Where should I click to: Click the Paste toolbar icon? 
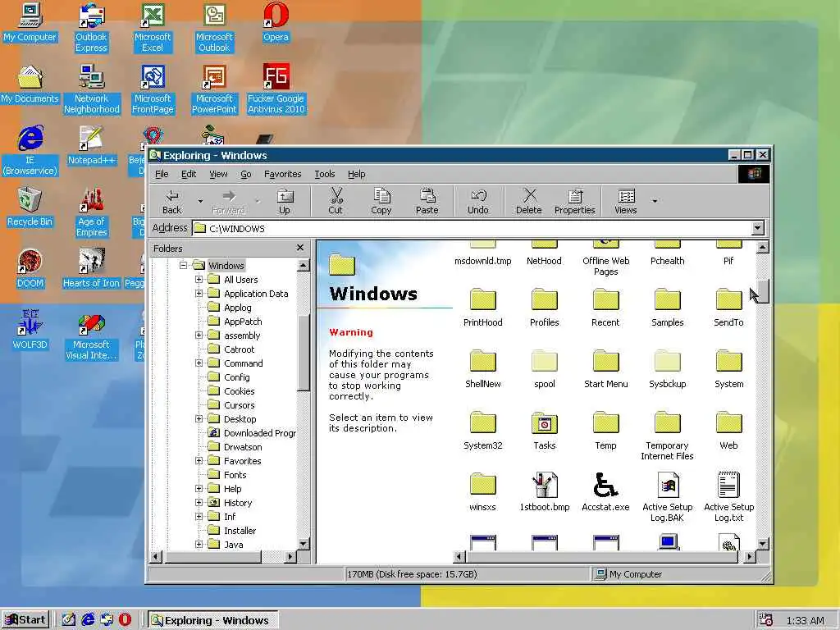pos(427,201)
